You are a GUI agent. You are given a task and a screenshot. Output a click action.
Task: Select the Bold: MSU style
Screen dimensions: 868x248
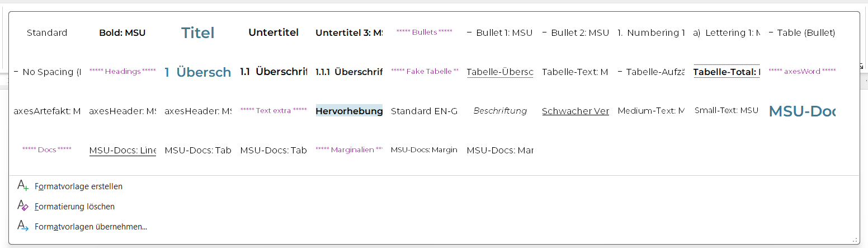122,33
